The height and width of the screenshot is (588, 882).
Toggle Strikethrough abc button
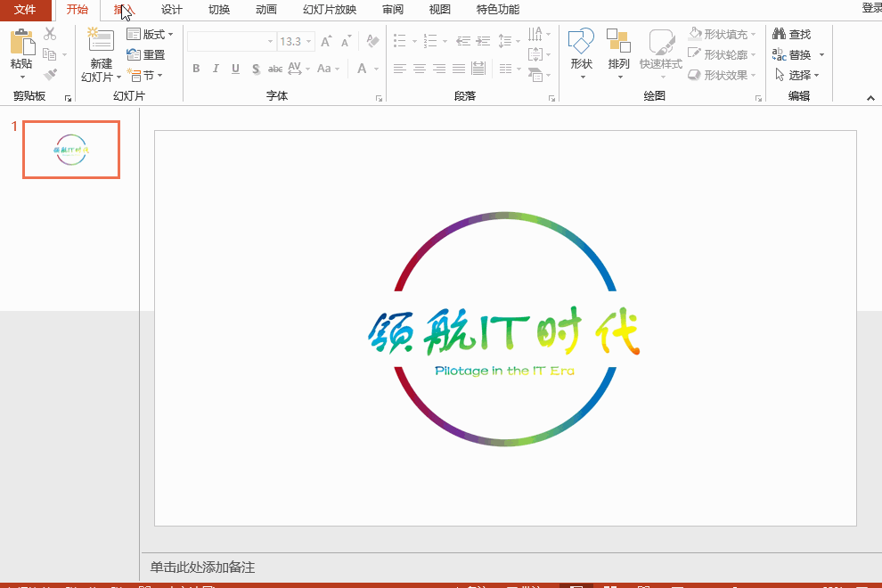[x=275, y=69]
